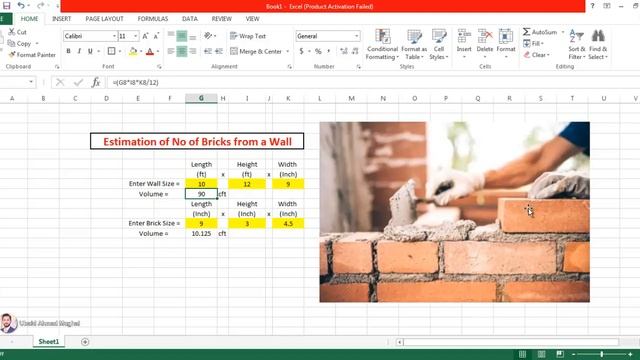Toggle Underline formatting
The height and width of the screenshot is (360, 640).
90,51
